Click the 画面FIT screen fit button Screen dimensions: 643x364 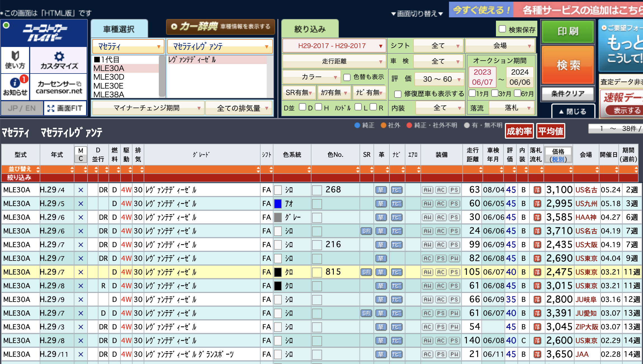[65, 108]
